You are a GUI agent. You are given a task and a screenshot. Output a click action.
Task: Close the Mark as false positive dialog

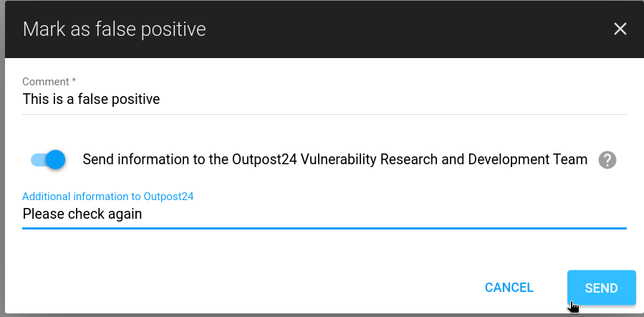[x=620, y=29]
